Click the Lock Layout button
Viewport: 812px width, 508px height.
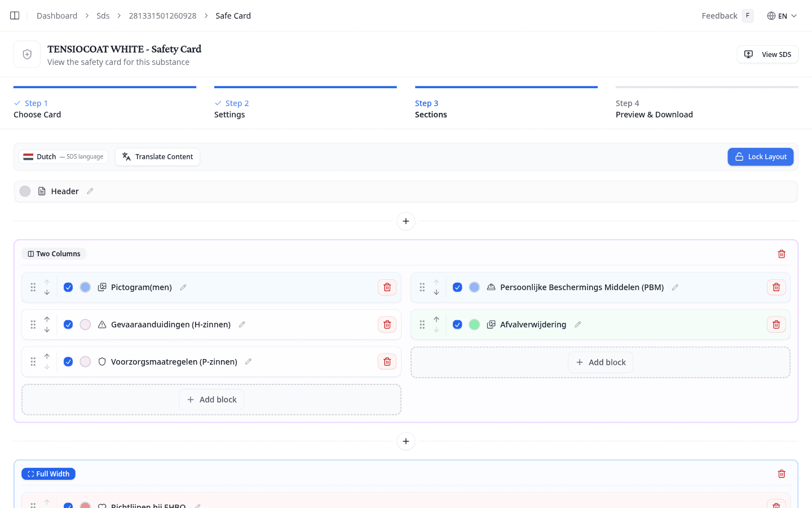761,157
